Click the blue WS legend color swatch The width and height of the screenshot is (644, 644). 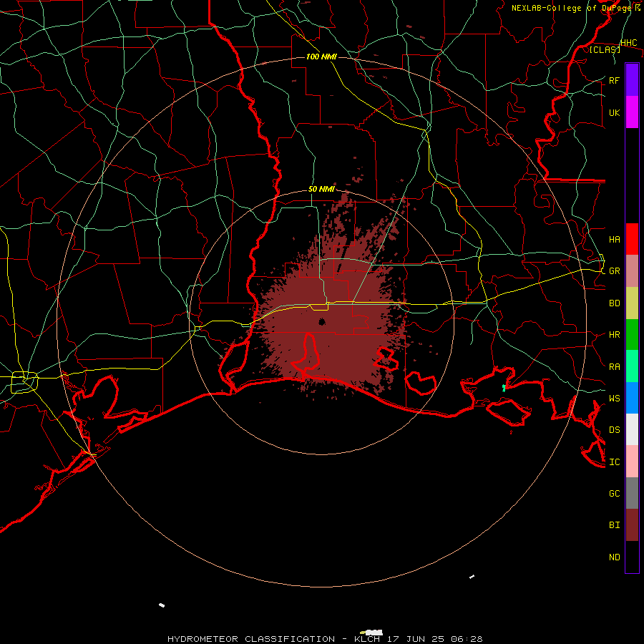(x=632, y=398)
